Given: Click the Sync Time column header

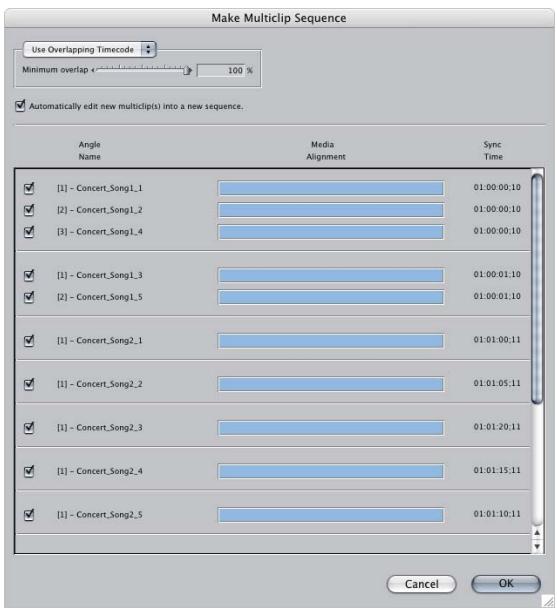Looking at the screenshot, I should click(493, 150).
